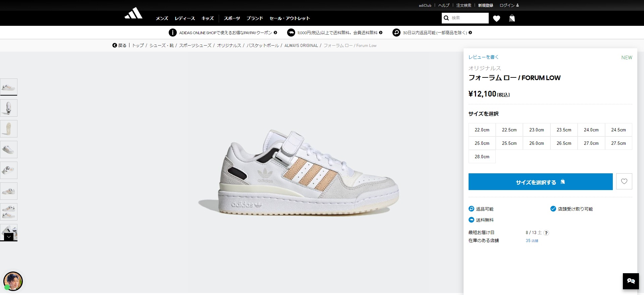Click the PayPay coupon info icon
This screenshot has height=295, width=644.
tap(172, 33)
